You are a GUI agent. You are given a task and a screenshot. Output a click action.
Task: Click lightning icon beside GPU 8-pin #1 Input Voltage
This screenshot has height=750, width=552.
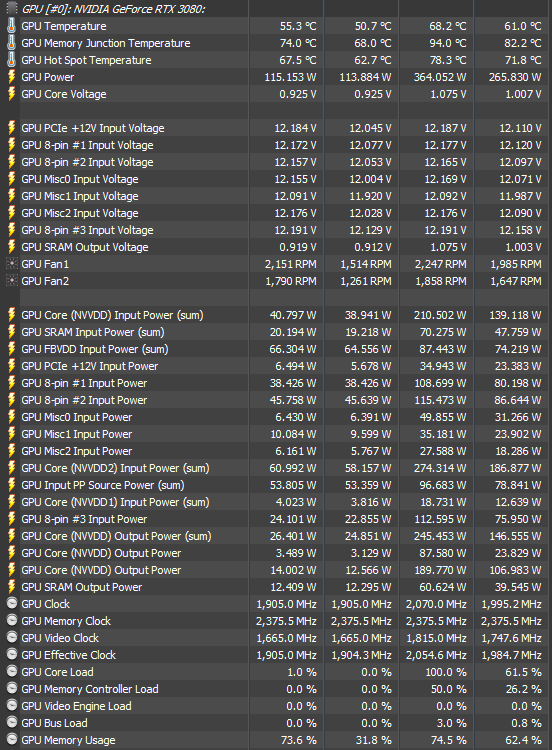coord(11,145)
